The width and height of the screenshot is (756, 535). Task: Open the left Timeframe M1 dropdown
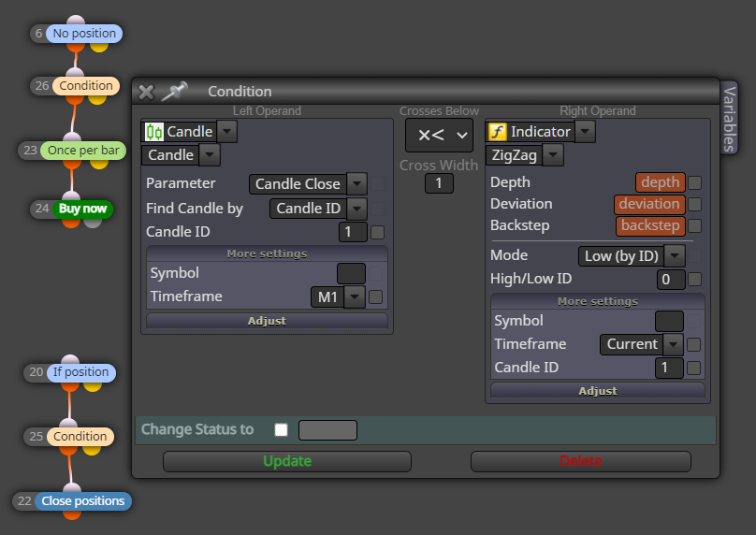[x=355, y=296]
